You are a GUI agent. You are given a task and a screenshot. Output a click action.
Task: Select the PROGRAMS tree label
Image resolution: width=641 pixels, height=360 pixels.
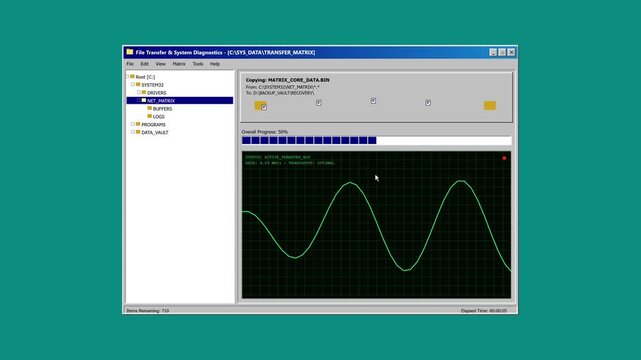pyautogui.click(x=153, y=125)
